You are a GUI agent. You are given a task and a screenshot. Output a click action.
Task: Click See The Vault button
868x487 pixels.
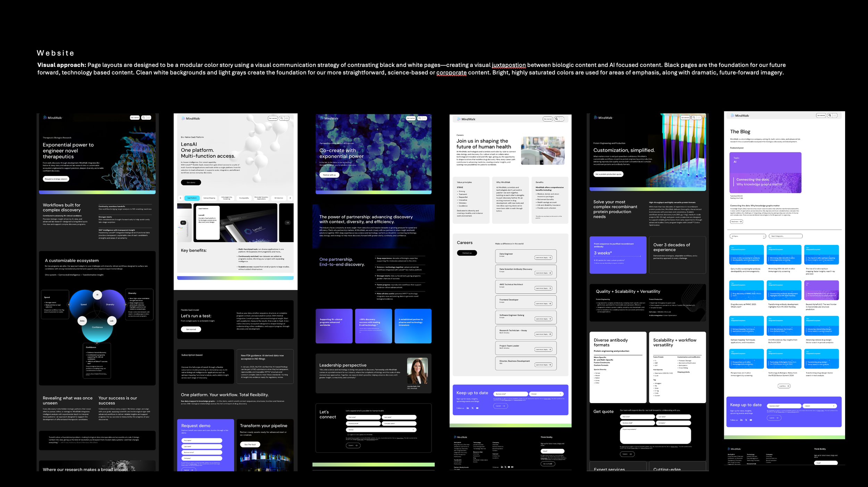coord(250,444)
